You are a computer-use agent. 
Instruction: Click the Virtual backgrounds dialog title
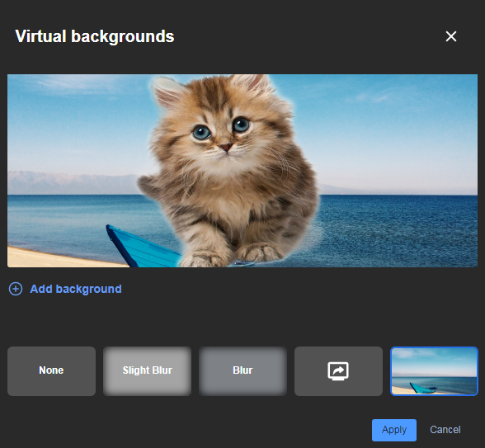(95, 36)
